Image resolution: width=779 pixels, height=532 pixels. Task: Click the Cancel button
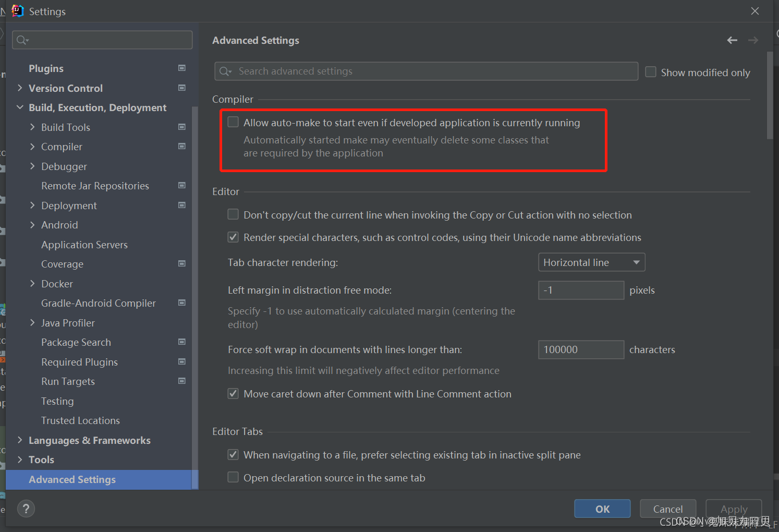pos(668,509)
